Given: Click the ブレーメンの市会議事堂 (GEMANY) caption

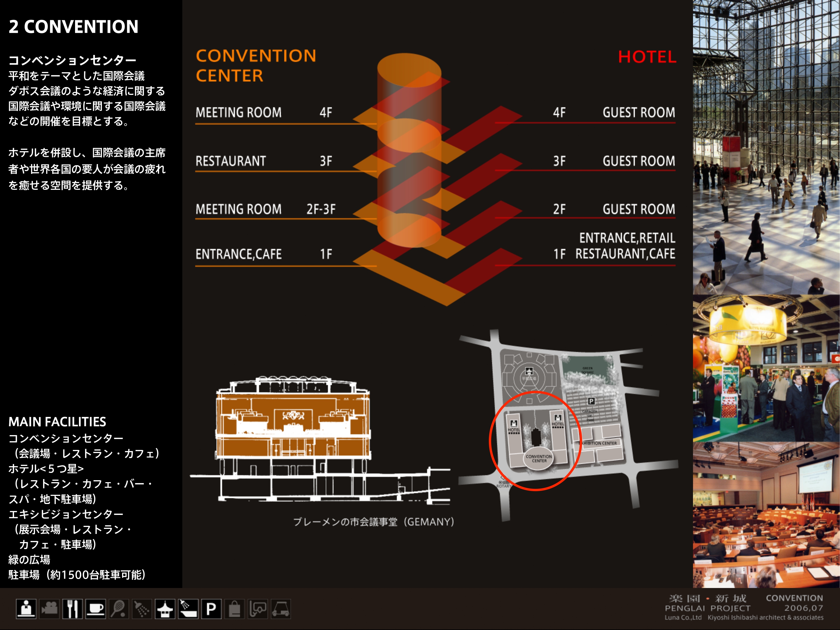Looking at the screenshot, I should pyautogui.click(x=374, y=522).
